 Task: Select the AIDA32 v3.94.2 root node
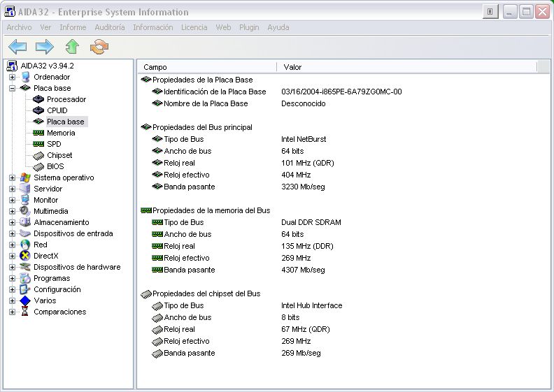pyautogui.click(x=48, y=66)
